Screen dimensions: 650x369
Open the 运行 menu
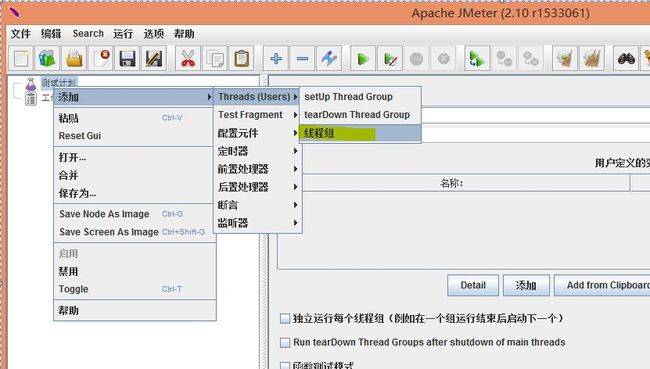click(123, 34)
